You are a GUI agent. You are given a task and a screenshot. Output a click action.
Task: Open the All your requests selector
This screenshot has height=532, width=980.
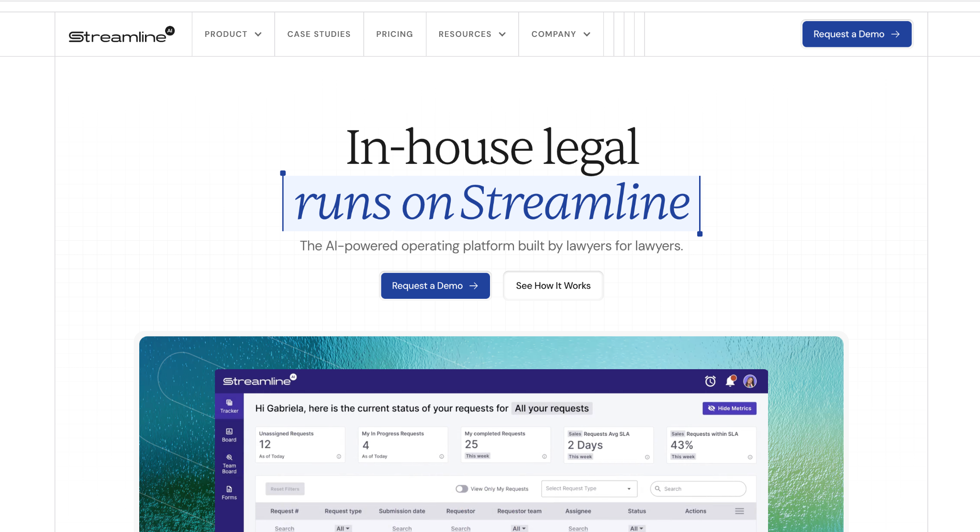pyautogui.click(x=552, y=408)
